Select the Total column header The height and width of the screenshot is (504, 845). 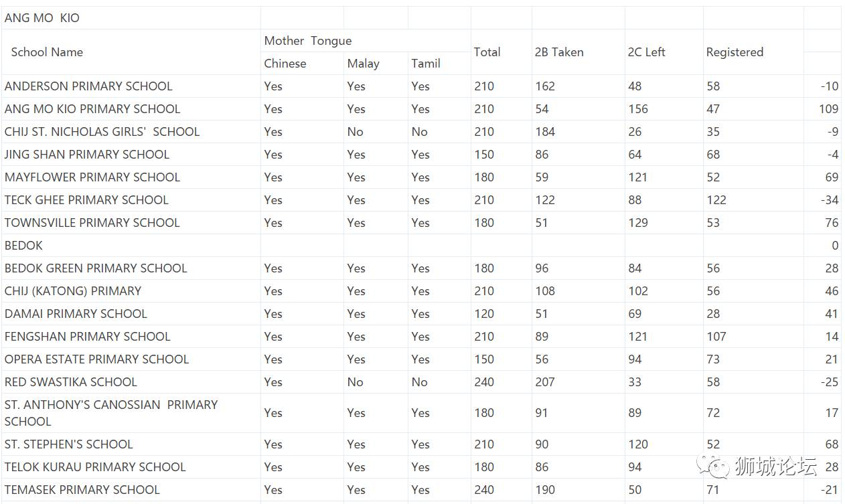pos(487,52)
